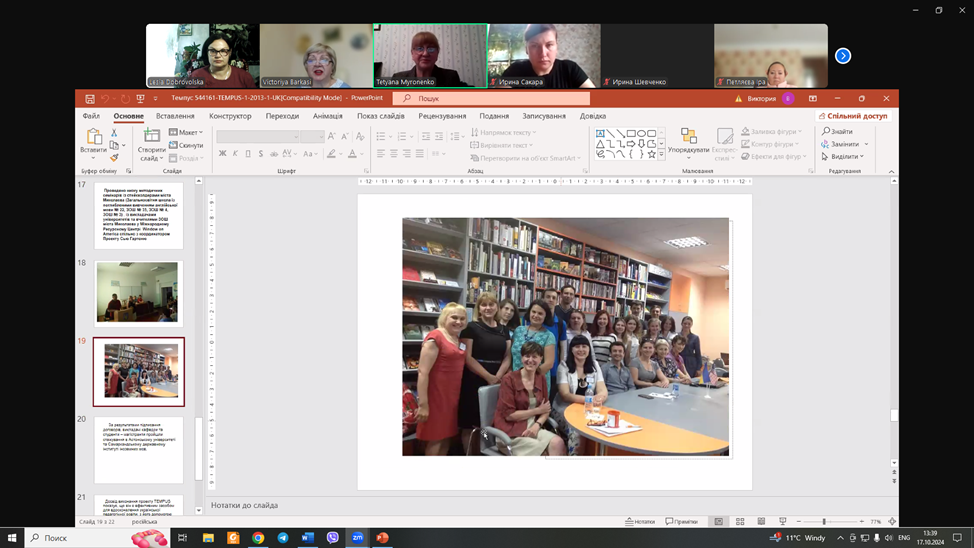Screen dimensions: 974x548
Task: Toggle the Нотатки notes pane
Action: [x=640, y=522]
